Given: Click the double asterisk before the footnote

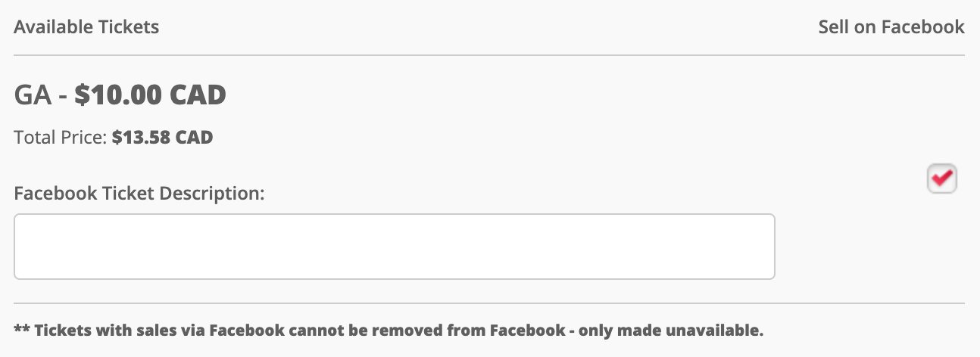Looking at the screenshot, I should tap(21, 329).
